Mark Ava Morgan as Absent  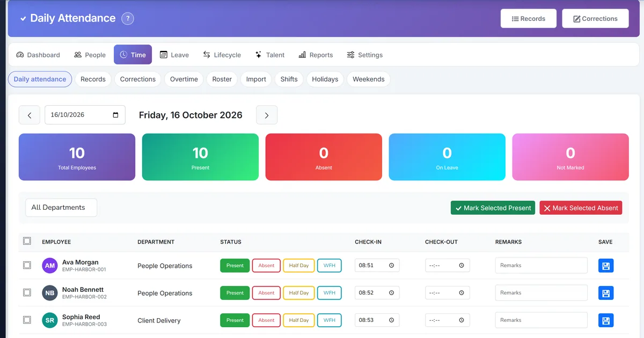[x=266, y=266]
